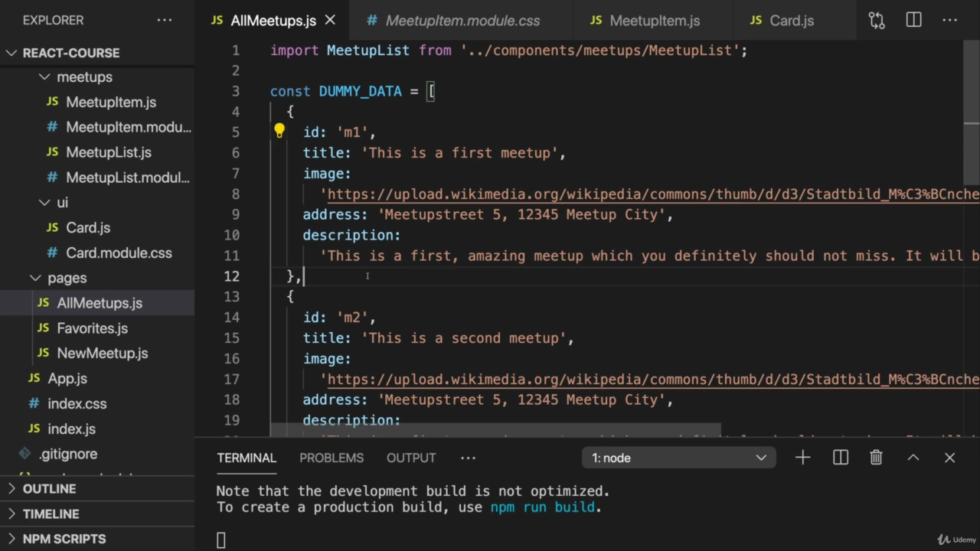The width and height of the screenshot is (980, 551).
Task: Select the OUTPUT panel tab
Action: (411, 458)
